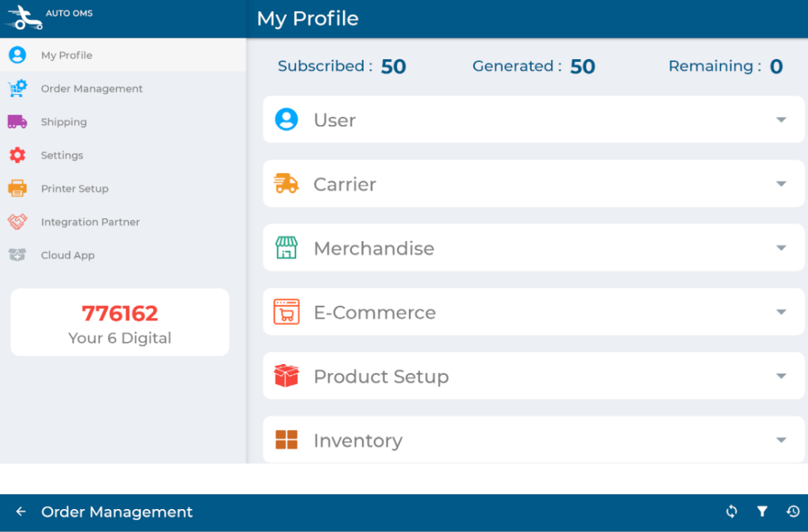Click the purple Shipping truck icon

[18, 121]
